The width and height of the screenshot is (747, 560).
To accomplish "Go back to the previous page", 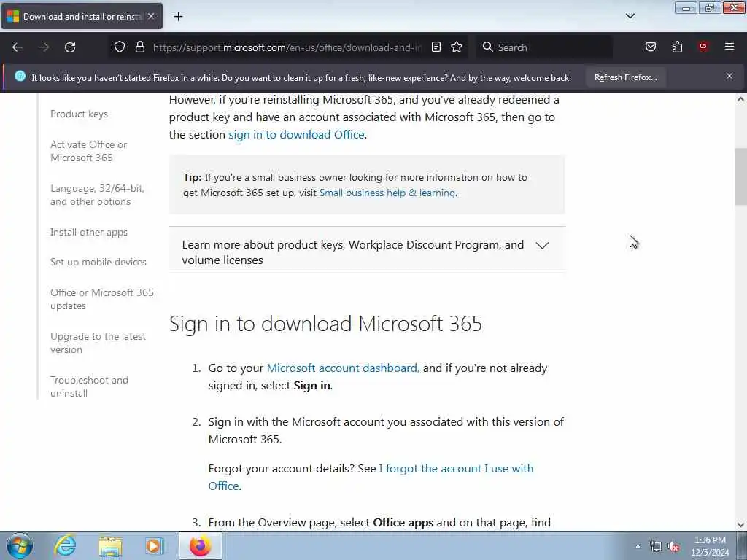I will pyautogui.click(x=18, y=47).
